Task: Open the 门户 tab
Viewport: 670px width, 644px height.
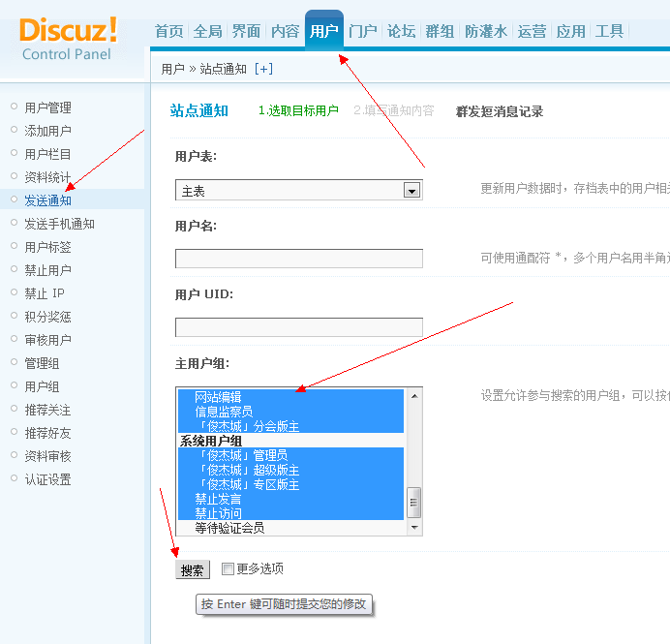Action: pyautogui.click(x=363, y=31)
